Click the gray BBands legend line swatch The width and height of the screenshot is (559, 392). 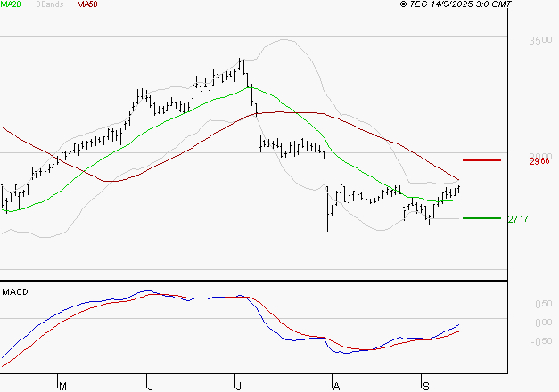pos(67,4)
